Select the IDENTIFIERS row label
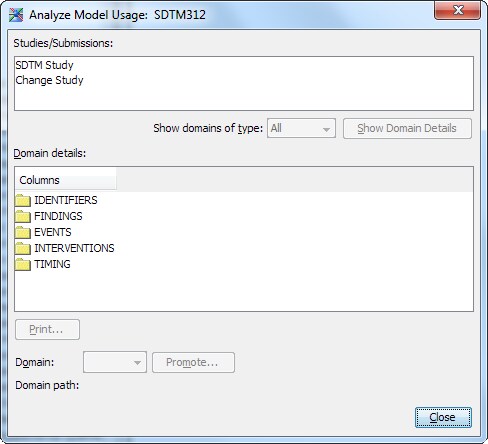 tap(66, 200)
